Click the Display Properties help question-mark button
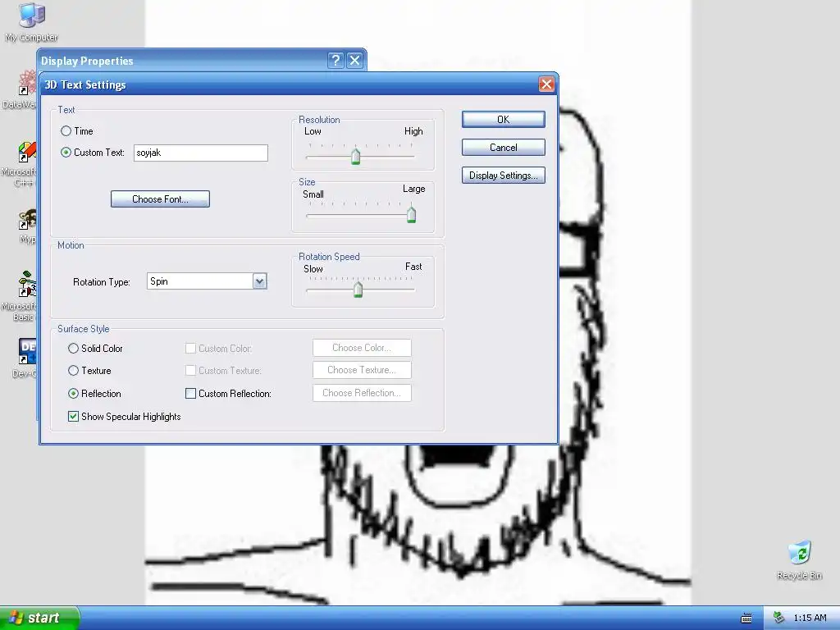This screenshot has height=630, width=840. click(336, 61)
